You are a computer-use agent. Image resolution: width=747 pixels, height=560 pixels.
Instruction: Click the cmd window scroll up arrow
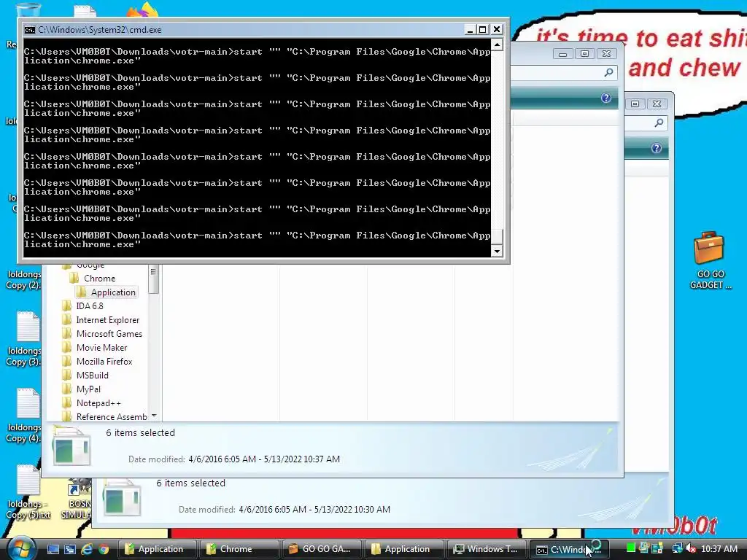click(497, 44)
